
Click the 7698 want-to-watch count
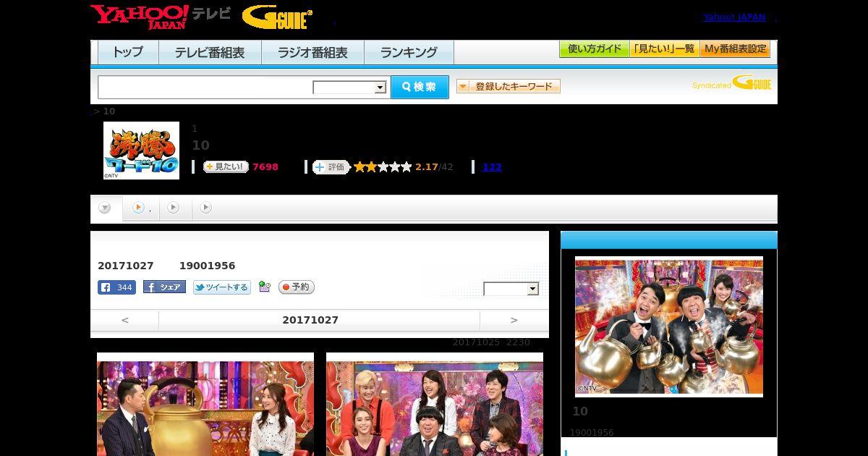265,167
